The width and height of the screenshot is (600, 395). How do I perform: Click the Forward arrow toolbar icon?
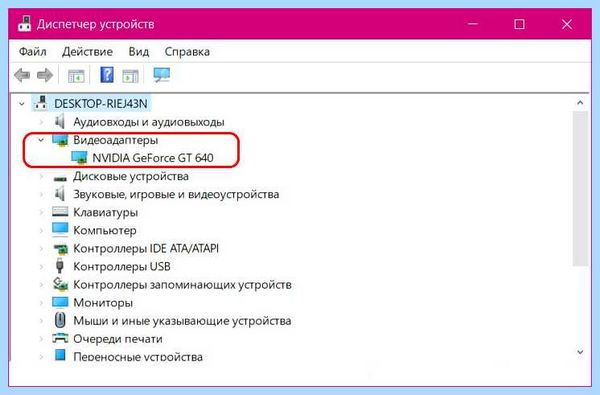coord(45,75)
